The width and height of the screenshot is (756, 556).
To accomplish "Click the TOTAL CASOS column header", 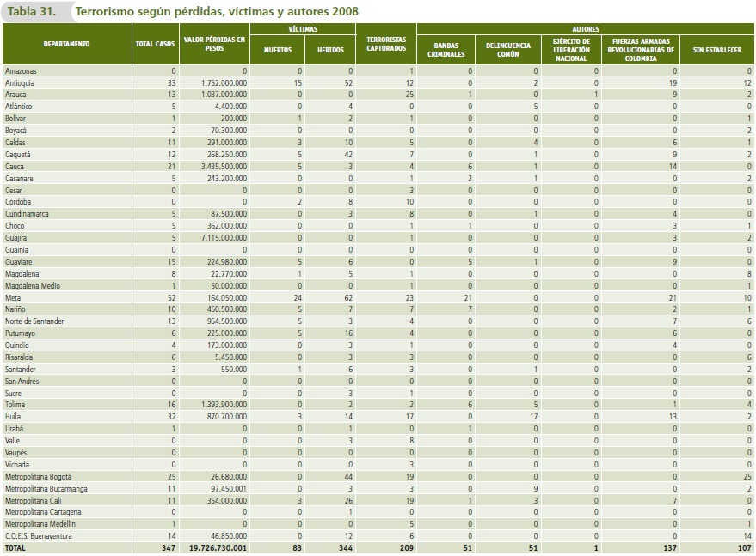I will pos(155,44).
